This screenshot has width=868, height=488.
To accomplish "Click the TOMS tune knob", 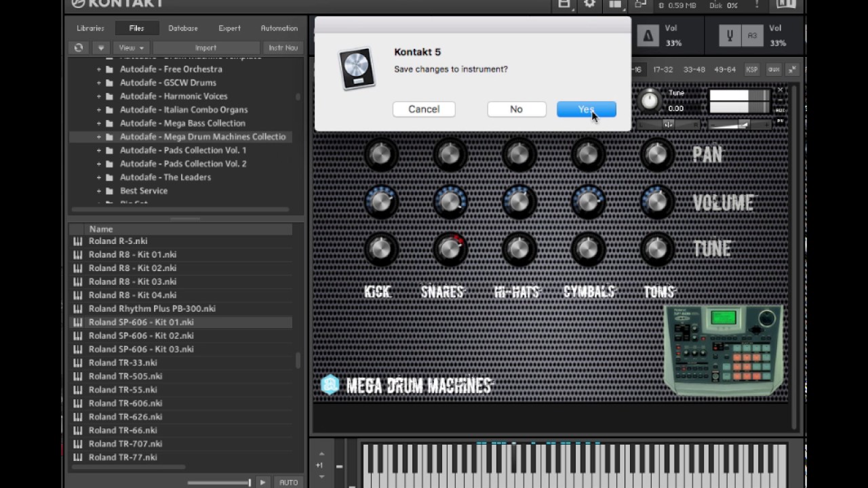I will click(x=657, y=249).
